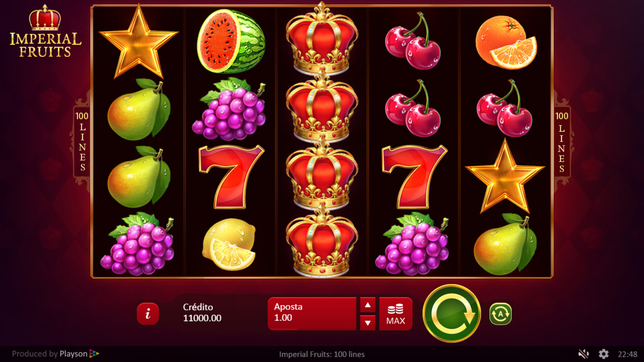
Task: Click the gold star on the fifth reel
Action: click(x=505, y=176)
